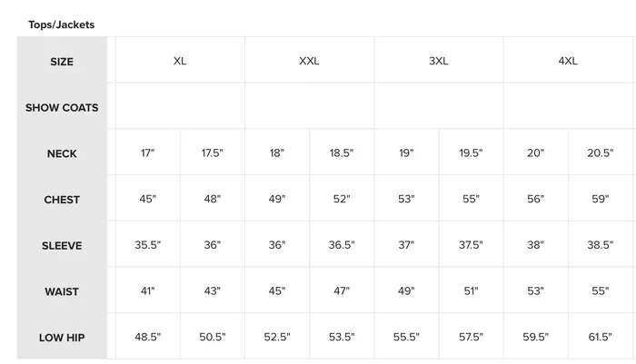This screenshot has width=636, height=364.
Task: Select the XL size column header
Action: tap(180, 61)
